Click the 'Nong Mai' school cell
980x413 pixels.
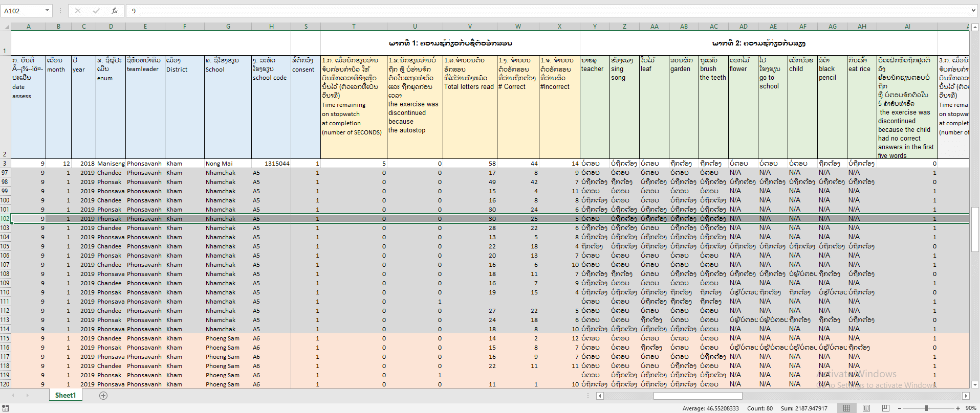point(228,164)
